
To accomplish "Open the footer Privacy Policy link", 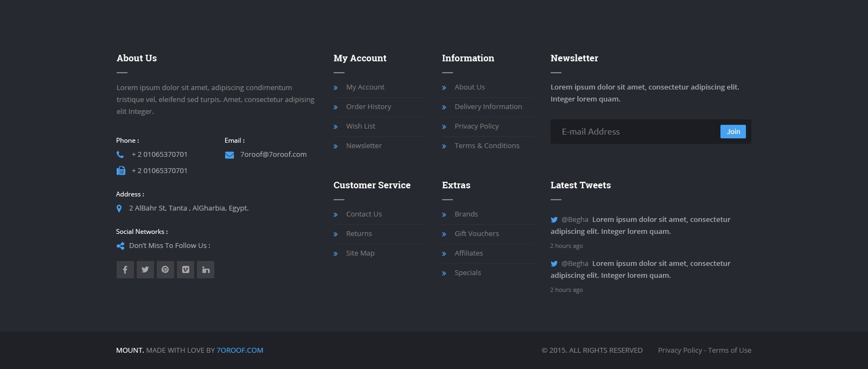I will click(680, 351).
